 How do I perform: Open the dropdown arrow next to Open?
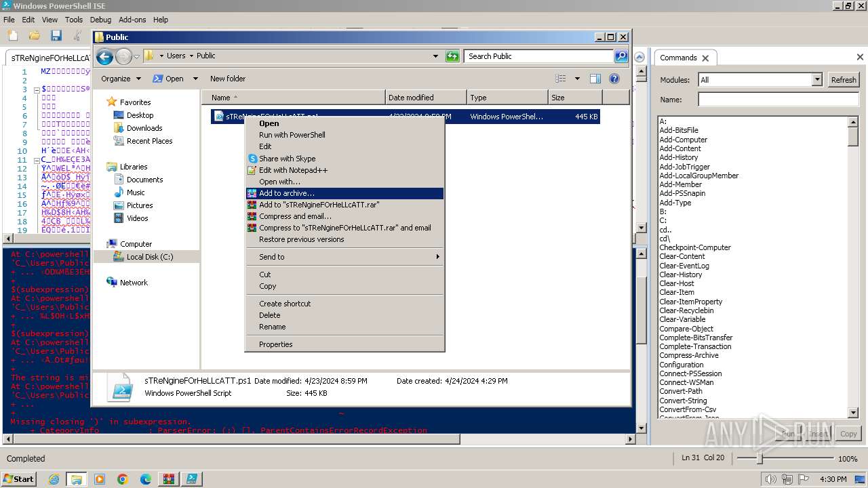pos(195,79)
